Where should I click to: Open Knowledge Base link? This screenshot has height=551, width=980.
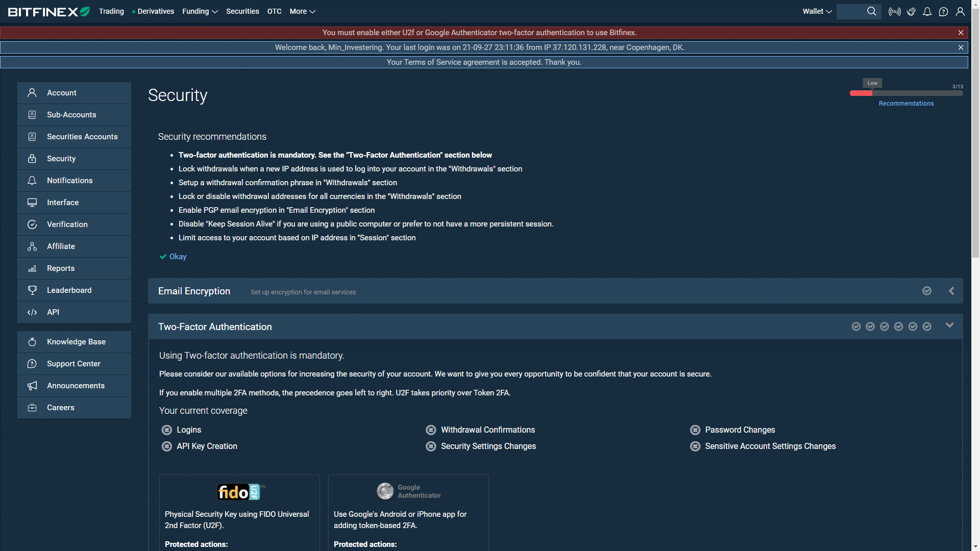coord(74,342)
